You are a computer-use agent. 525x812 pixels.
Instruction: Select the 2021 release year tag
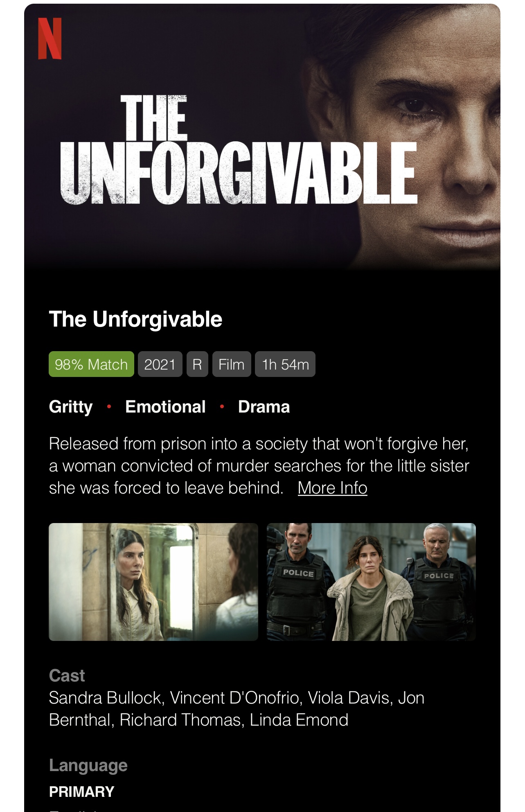click(160, 364)
